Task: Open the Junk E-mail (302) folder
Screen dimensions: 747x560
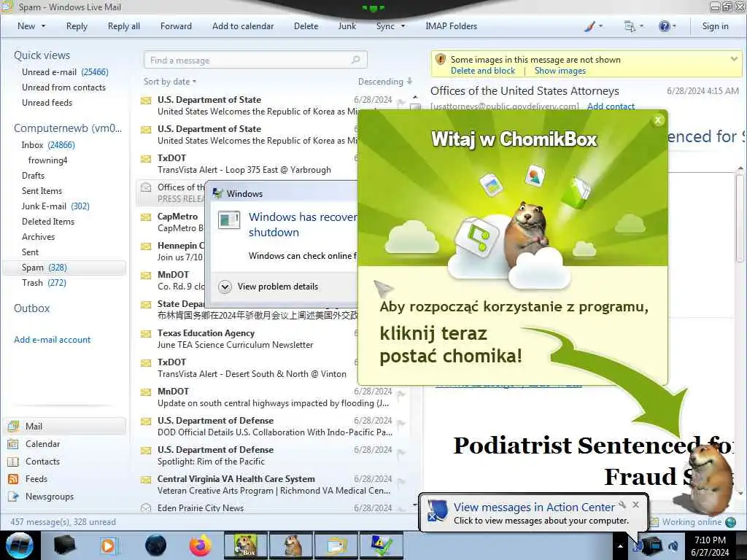Action: pyautogui.click(x=55, y=206)
